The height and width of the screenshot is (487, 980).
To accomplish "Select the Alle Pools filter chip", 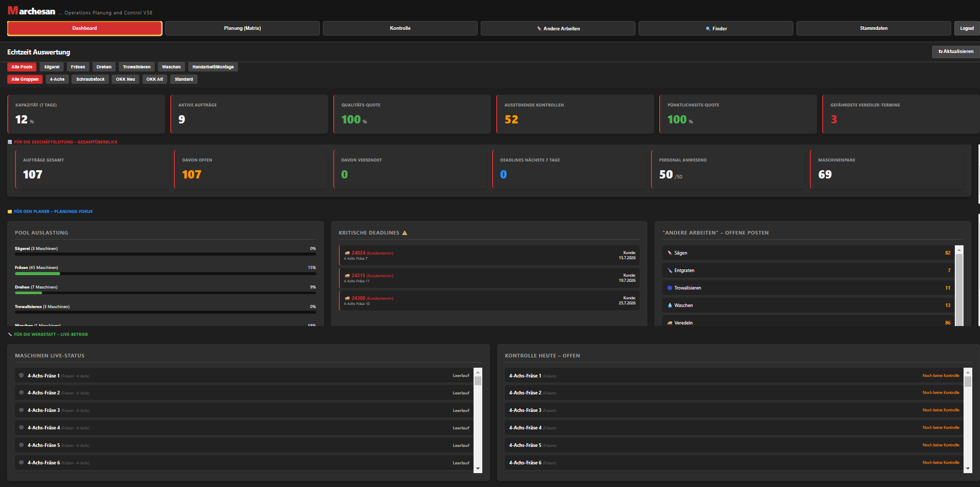I will coord(22,67).
